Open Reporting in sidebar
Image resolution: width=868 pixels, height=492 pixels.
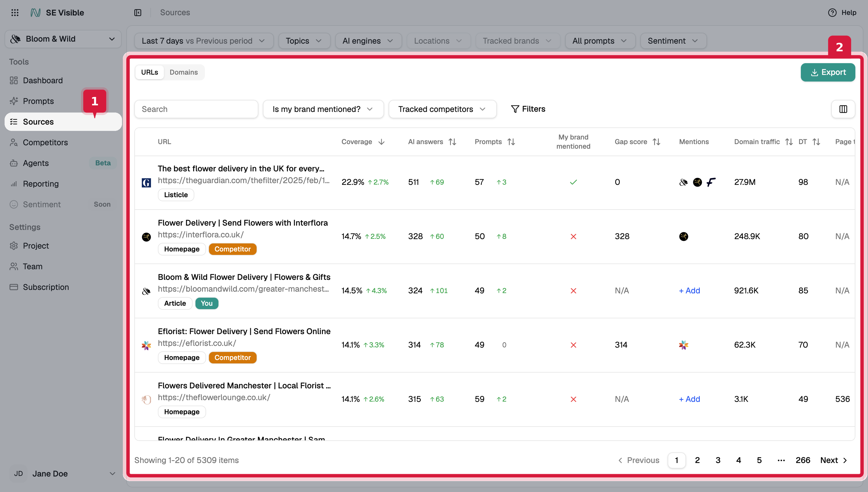[63, 184]
